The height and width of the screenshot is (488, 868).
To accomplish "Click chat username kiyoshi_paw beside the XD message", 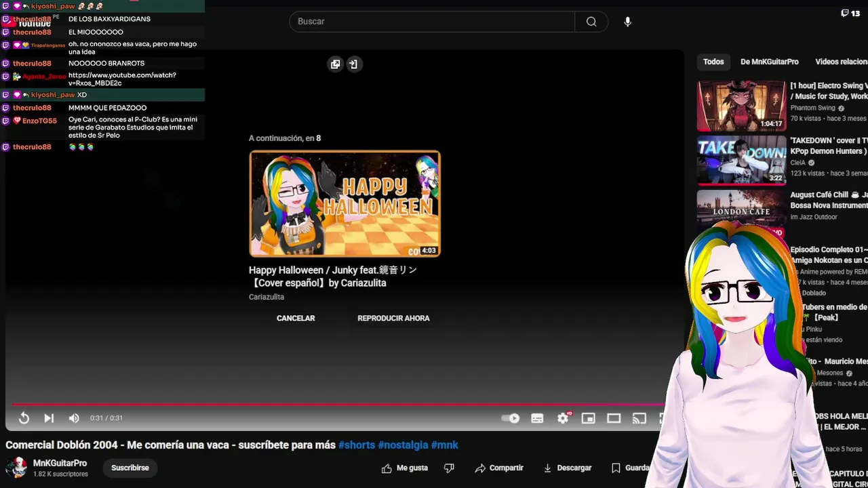I will coord(52,95).
